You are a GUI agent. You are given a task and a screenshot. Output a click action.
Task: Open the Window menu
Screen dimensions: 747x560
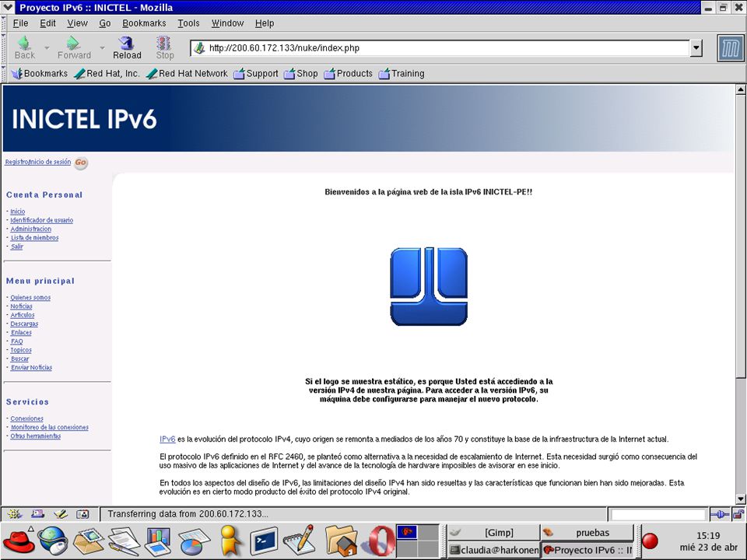coord(227,23)
